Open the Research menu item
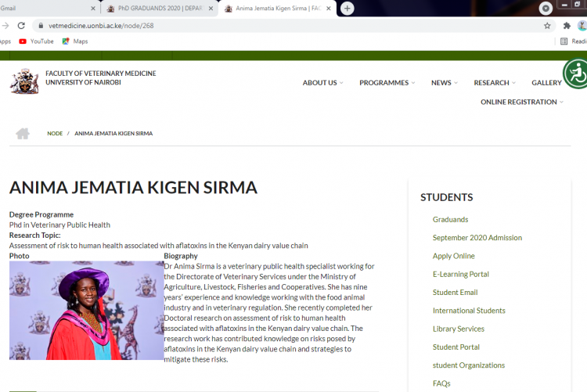The image size is (587, 392). click(495, 83)
